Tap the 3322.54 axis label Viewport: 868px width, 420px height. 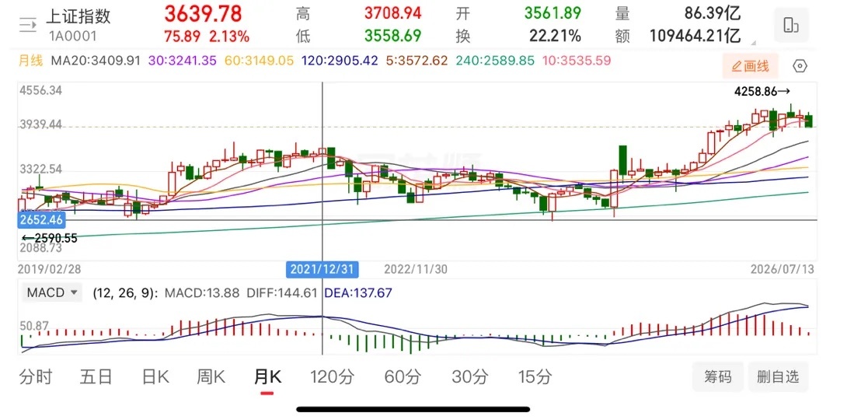coord(40,169)
